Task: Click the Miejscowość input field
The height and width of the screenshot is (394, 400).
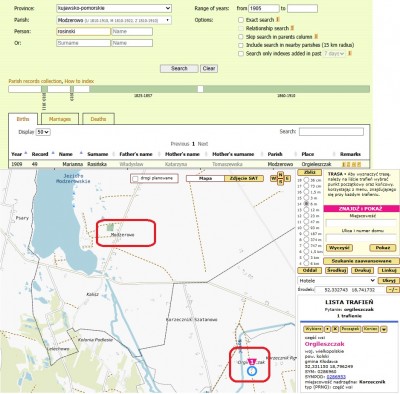Action: click(x=361, y=223)
